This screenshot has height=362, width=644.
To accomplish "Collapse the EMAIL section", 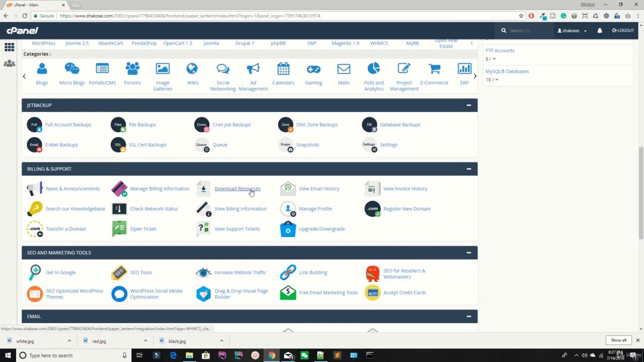I will click(468, 316).
